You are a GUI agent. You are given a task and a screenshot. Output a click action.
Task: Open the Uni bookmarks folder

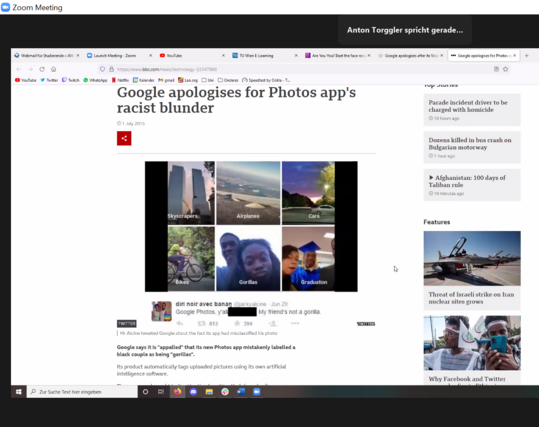[x=208, y=80]
